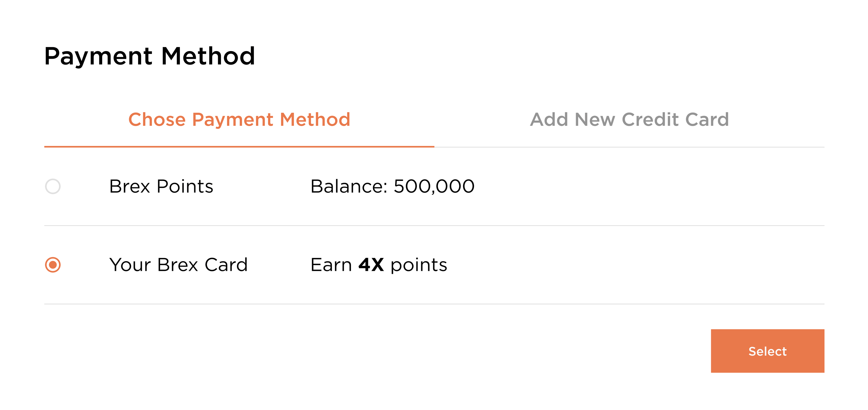The height and width of the screenshot is (410, 868).
Task: Click the word Method in the page heading
Action: point(208,56)
